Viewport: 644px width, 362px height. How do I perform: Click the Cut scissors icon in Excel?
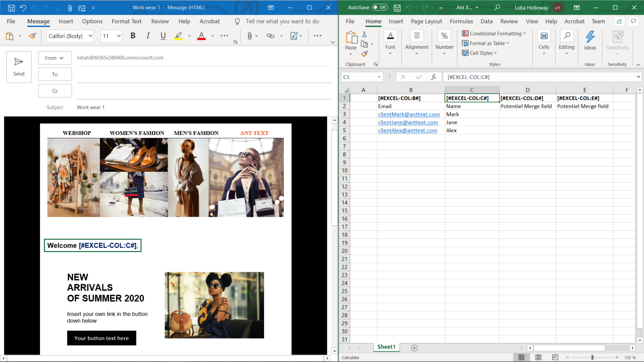pos(364,34)
